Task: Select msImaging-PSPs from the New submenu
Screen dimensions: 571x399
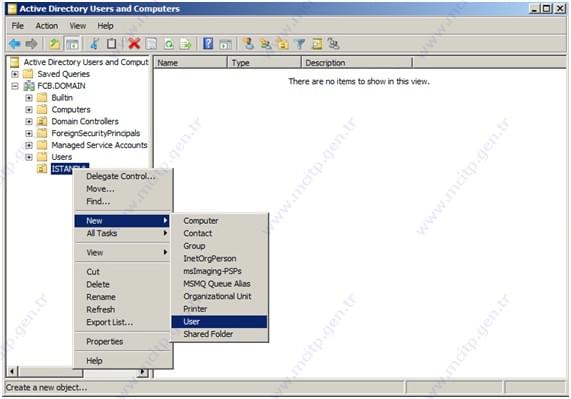Action: pyautogui.click(x=219, y=271)
